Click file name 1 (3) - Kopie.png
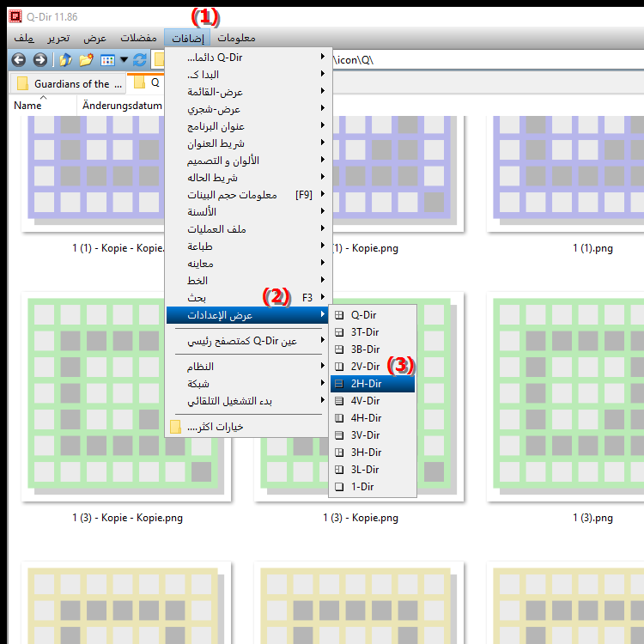Viewport: 644px width, 644px height. (361, 518)
